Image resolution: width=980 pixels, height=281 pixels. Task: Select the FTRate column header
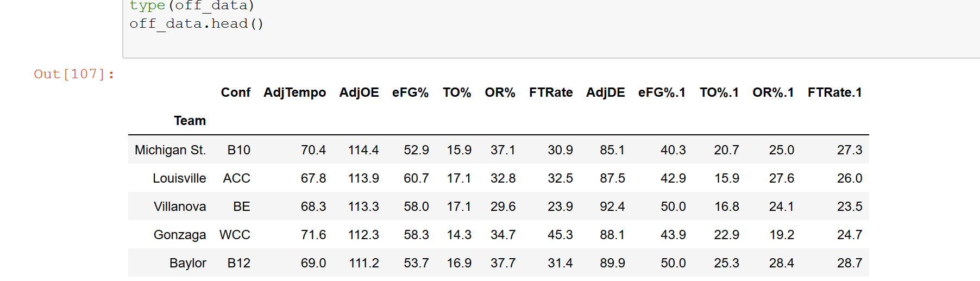coord(551,92)
